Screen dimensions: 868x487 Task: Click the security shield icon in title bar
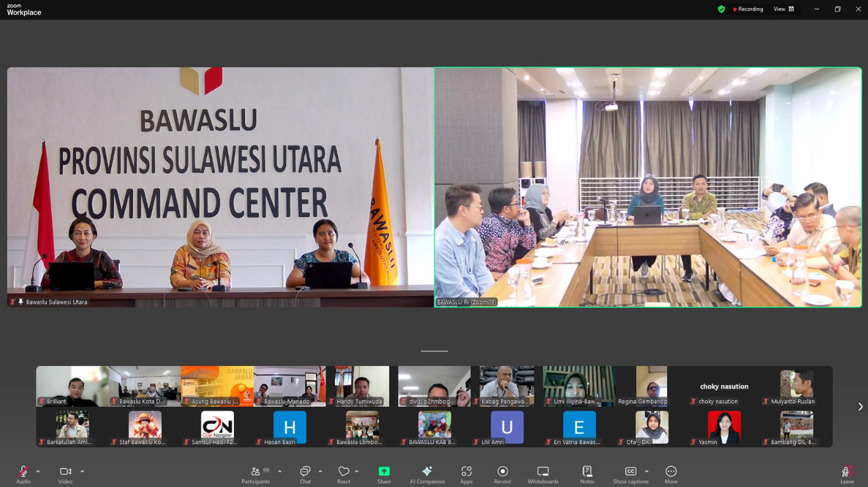click(x=721, y=9)
